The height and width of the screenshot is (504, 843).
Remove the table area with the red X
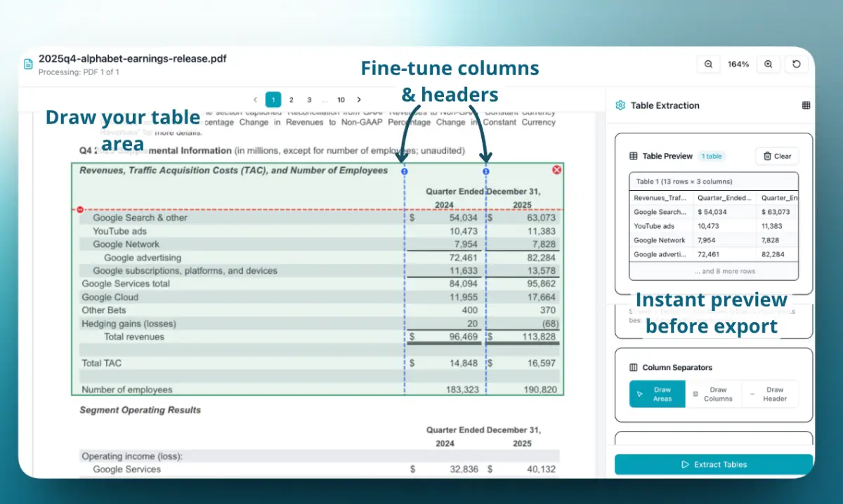click(x=557, y=170)
